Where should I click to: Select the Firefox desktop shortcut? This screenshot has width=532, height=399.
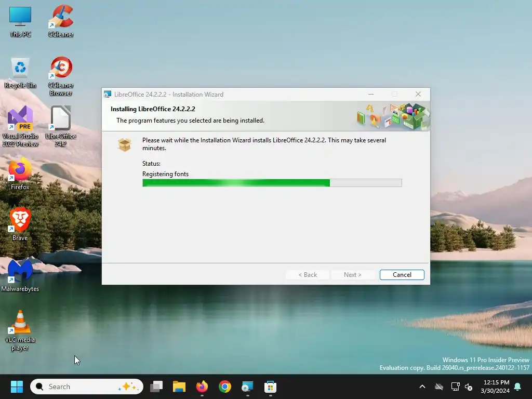point(20,174)
